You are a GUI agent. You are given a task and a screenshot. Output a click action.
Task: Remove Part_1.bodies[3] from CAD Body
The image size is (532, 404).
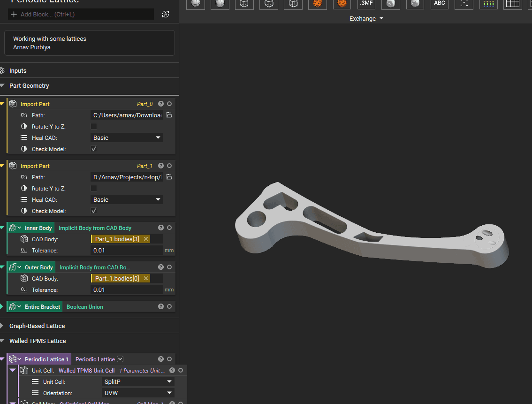click(146, 239)
